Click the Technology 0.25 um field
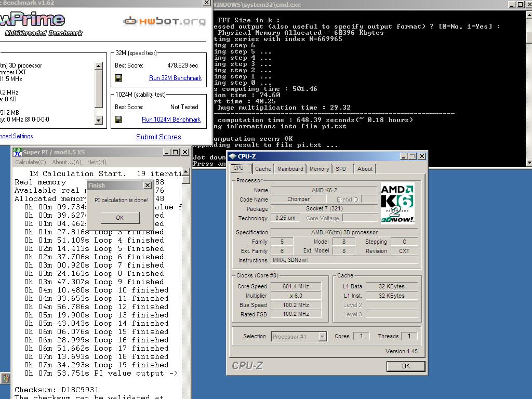Image resolution: width=532 pixels, height=399 pixels. click(x=285, y=218)
